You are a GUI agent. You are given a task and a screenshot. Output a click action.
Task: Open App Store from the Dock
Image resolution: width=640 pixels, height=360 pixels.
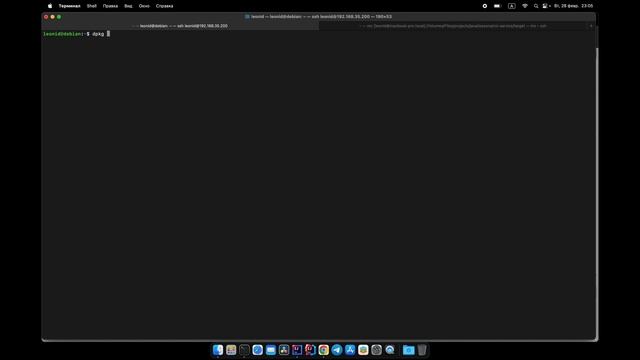coord(350,350)
